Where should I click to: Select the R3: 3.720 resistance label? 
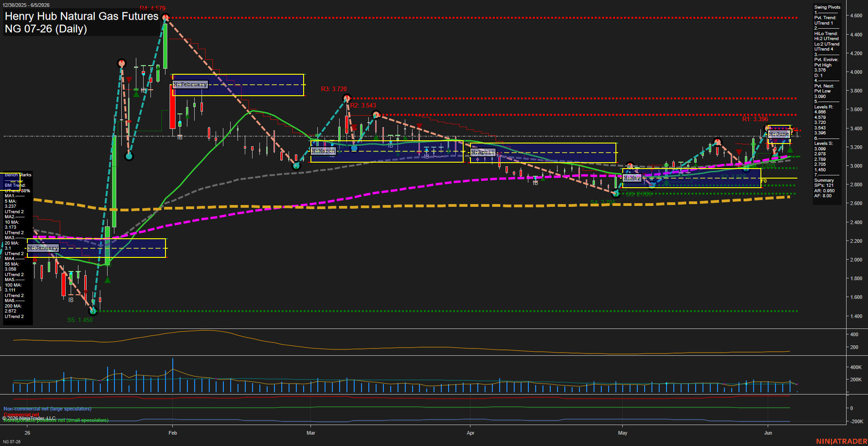tap(334, 89)
